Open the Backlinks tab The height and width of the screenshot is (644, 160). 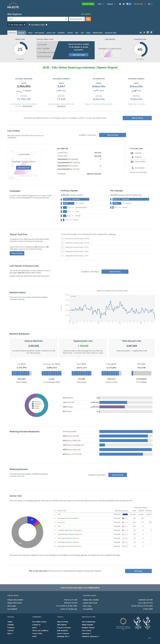[x=61, y=33]
